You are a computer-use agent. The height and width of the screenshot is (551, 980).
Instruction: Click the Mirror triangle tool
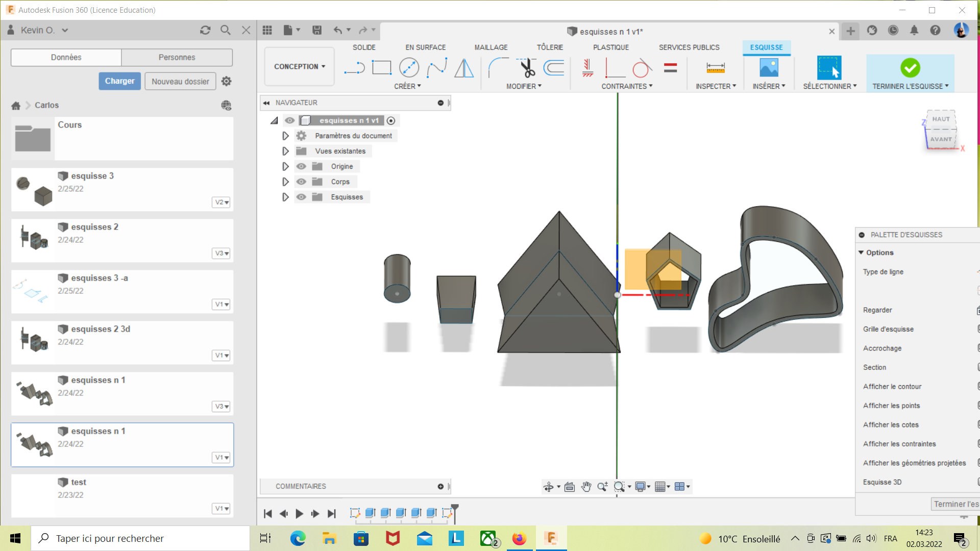[464, 67]
